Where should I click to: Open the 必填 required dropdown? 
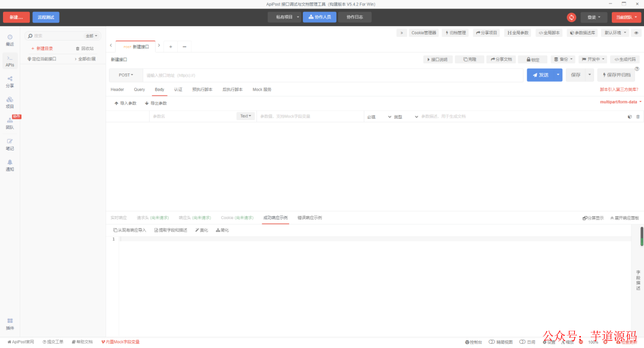coord(379,117)
